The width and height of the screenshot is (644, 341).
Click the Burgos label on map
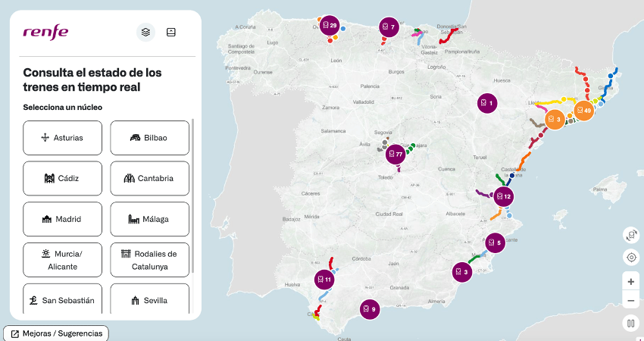[x=396, y=71]
